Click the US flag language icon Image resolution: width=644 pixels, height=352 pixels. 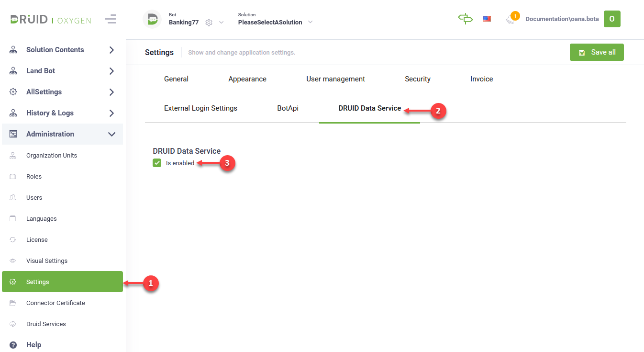click(x=487, y=19)
